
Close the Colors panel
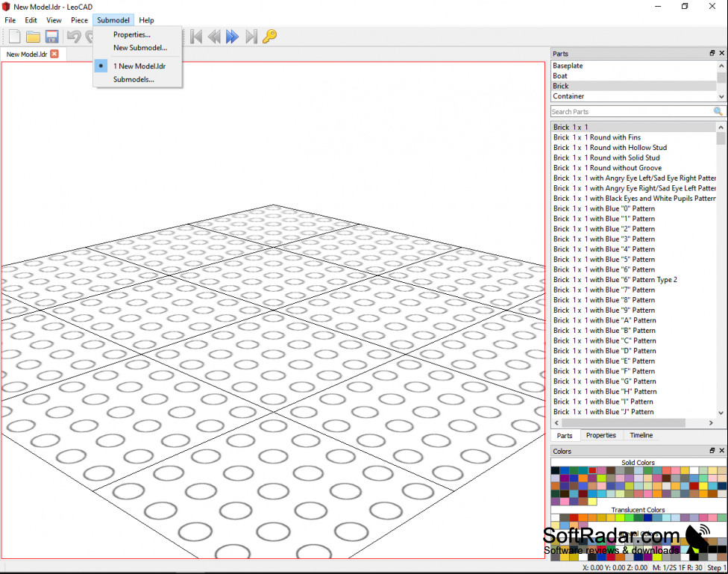pos(721,450)
